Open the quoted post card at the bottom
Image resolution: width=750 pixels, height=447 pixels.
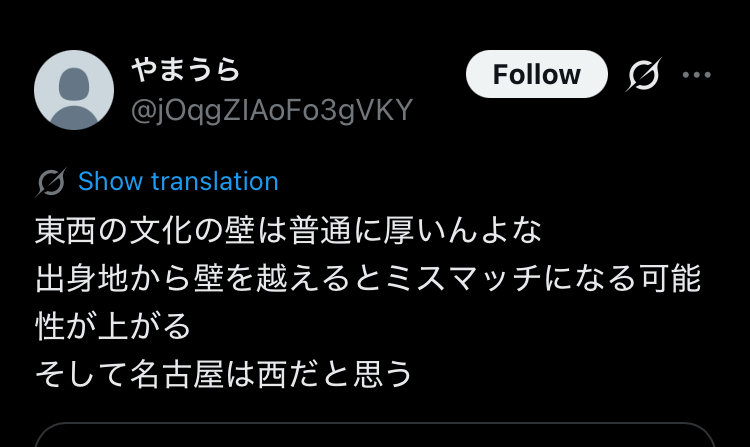point(375,436)
